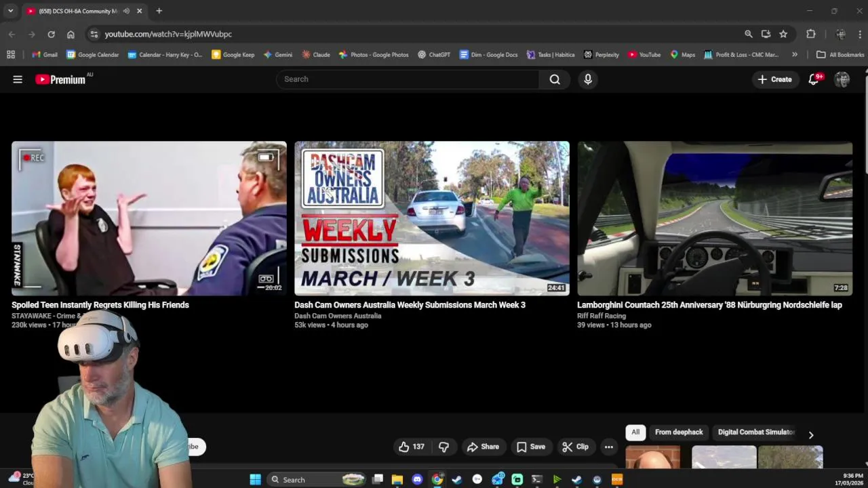The height and width of the screenshot is (488, 868).
Task: Dislike the video with thumbs-down button
Action: (x=443, y=447)
